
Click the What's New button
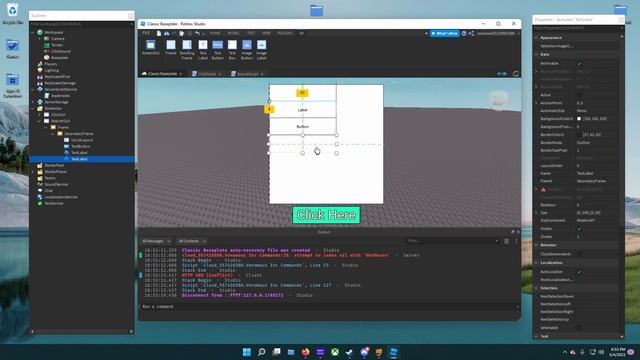click(x=444, y=33)
